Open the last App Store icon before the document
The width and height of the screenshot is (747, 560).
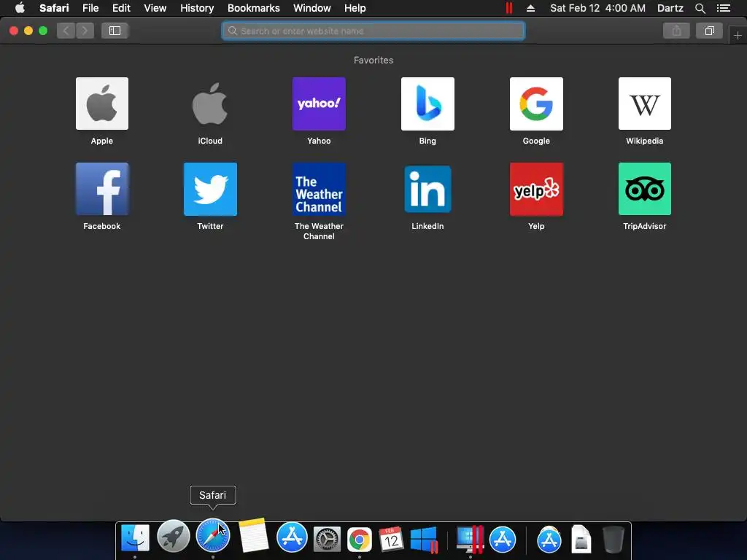pyautogui.click(x=549, y=540)
